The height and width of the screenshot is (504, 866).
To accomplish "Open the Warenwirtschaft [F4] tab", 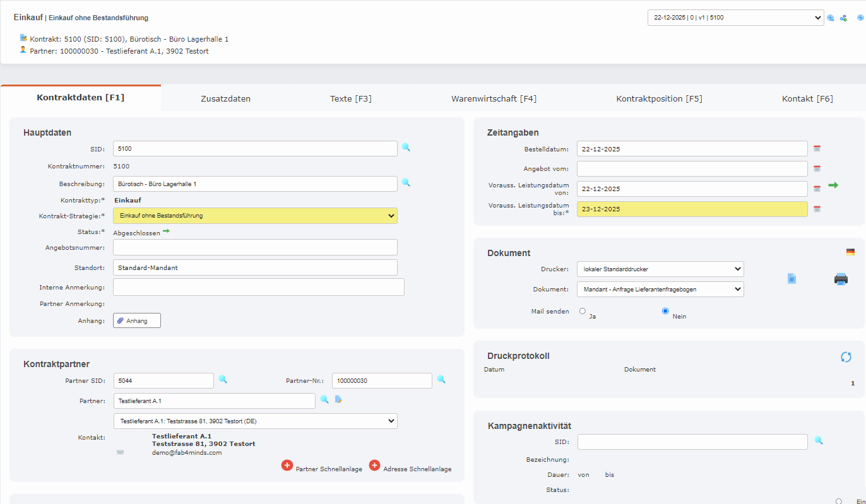I will [494, 99].
